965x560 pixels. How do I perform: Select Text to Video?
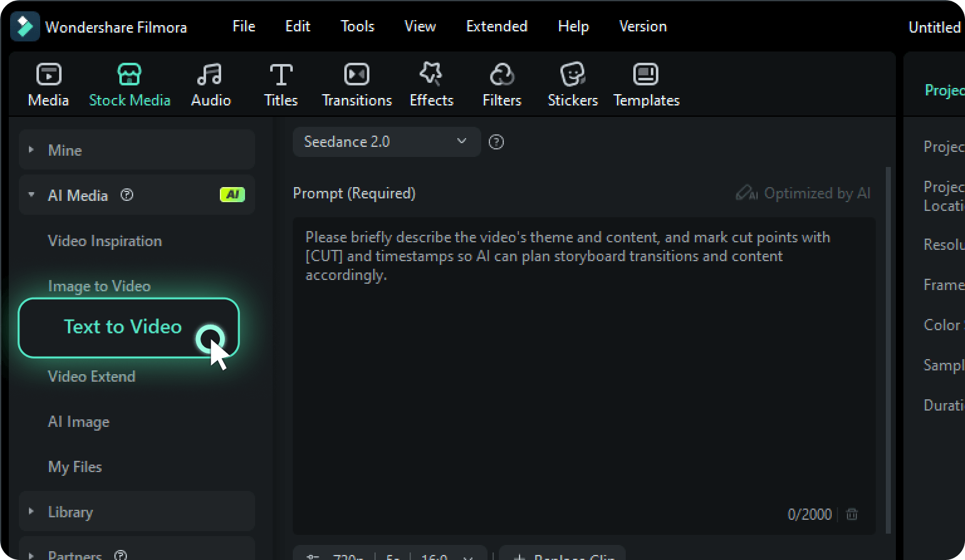pyautogui.click(x=122, y=327)
